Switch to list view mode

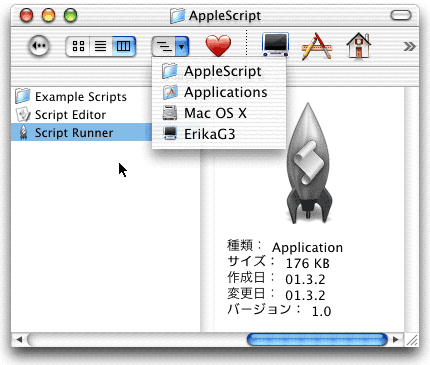101,46
